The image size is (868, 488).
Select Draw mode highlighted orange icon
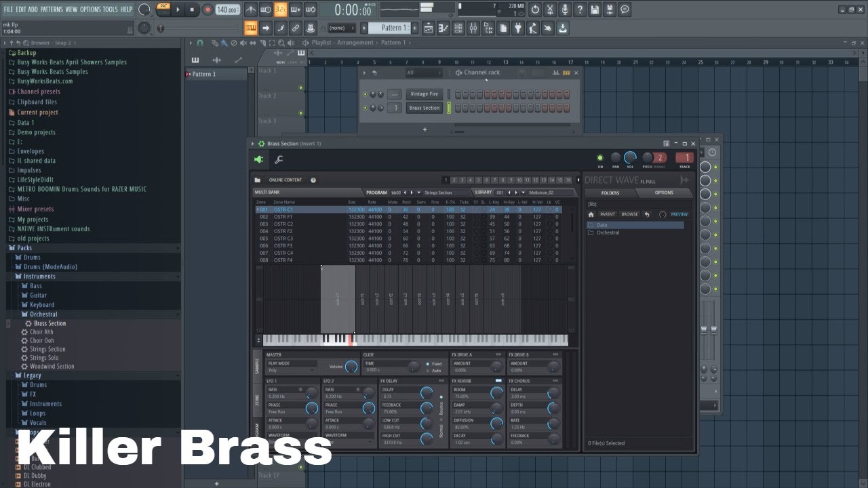[x=250, y=28]
